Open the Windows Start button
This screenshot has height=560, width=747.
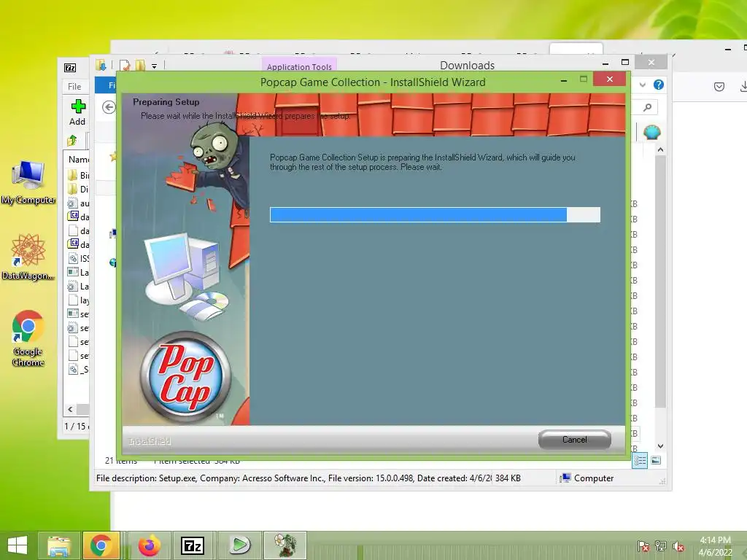[18, 545]
